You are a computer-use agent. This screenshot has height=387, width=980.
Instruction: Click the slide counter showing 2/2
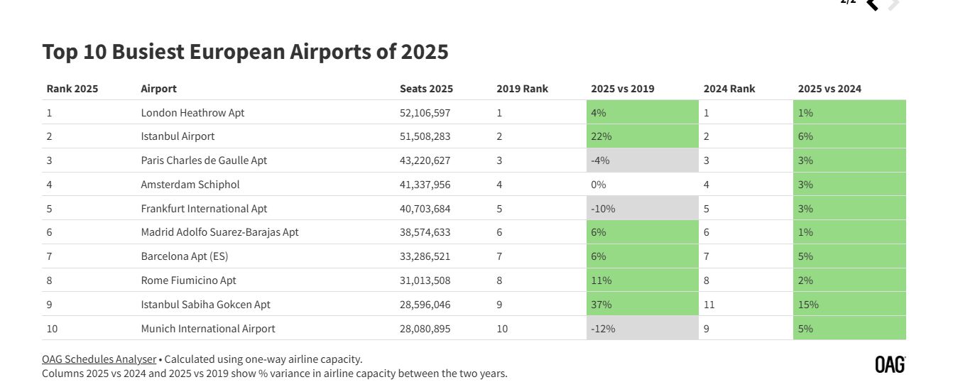coord(848,2)
